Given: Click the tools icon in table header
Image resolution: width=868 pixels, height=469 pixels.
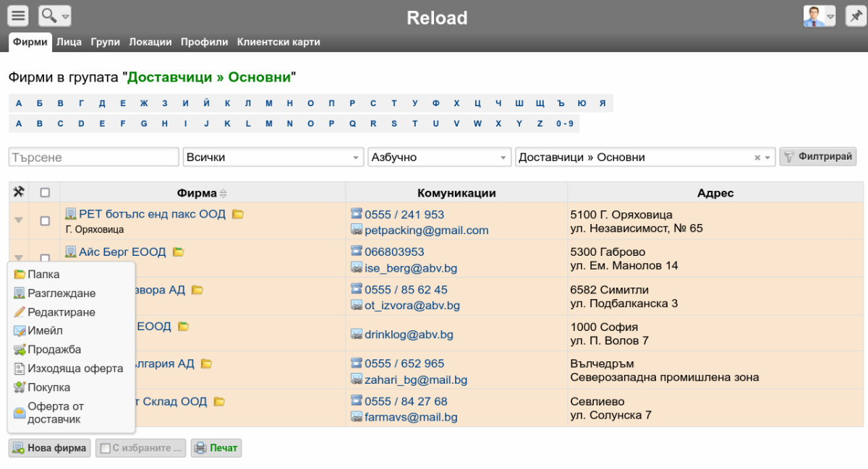Looking at the screenshot, I should pos(19,192).
